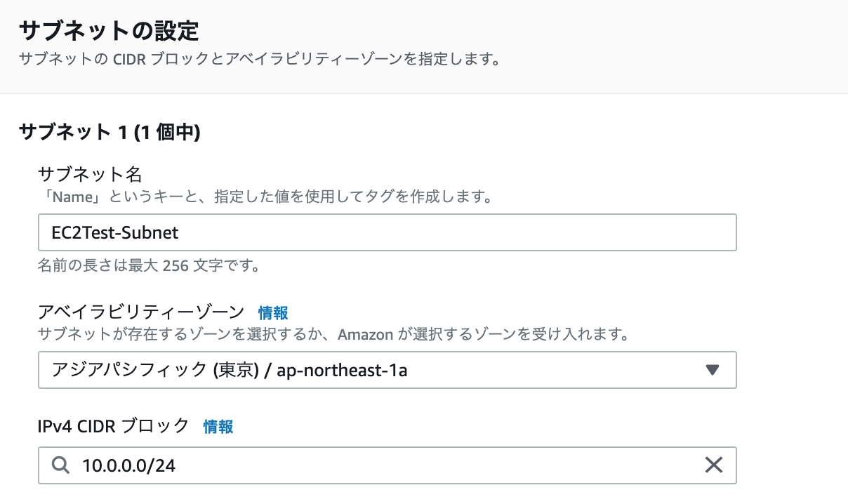848x504 pixels.
Task: Click the IPv4 CIDR ブロック label
Action: tap(114, 425)
